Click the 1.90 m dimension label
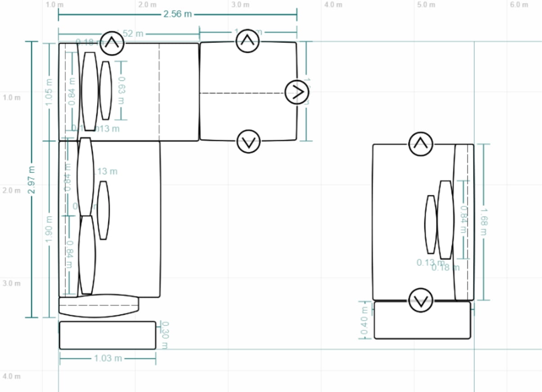The image size is (542, 392). [x=49, y=230]
